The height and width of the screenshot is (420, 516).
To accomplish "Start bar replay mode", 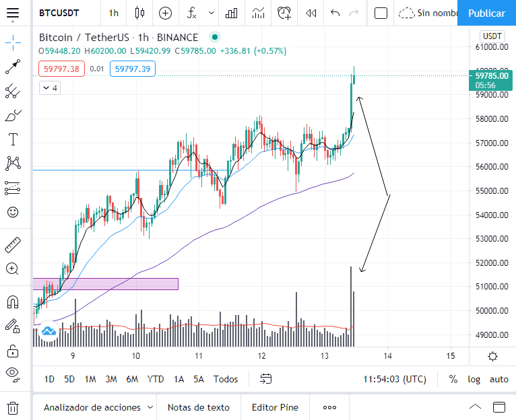I will tap(311, 13).
